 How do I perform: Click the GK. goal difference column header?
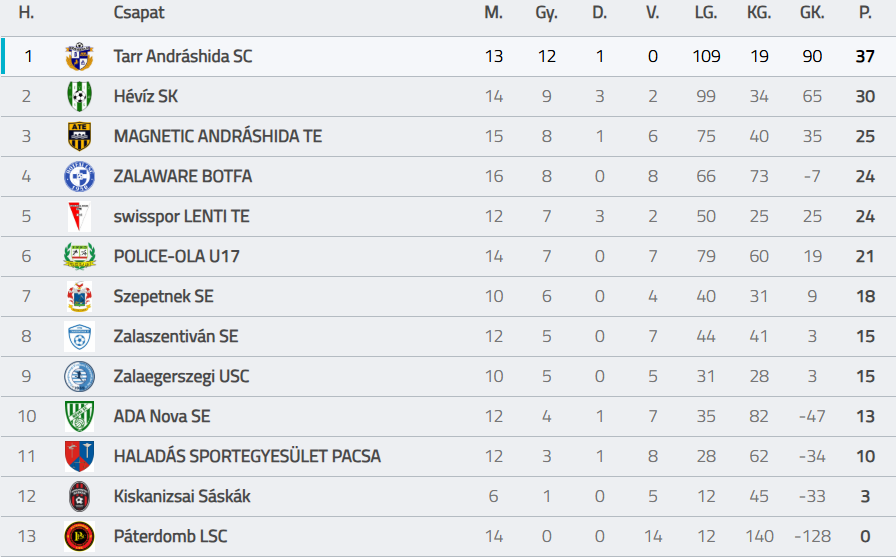(812, 13)
